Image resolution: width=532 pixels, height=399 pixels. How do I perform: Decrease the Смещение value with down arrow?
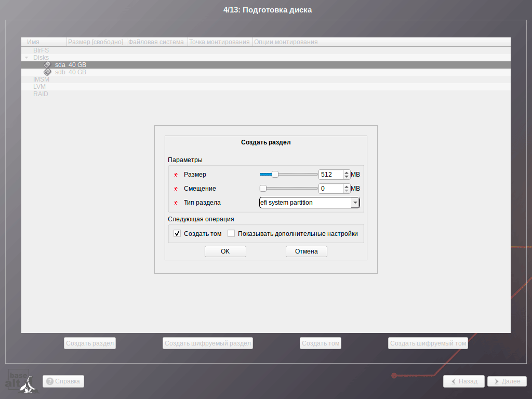pos(347,191)
